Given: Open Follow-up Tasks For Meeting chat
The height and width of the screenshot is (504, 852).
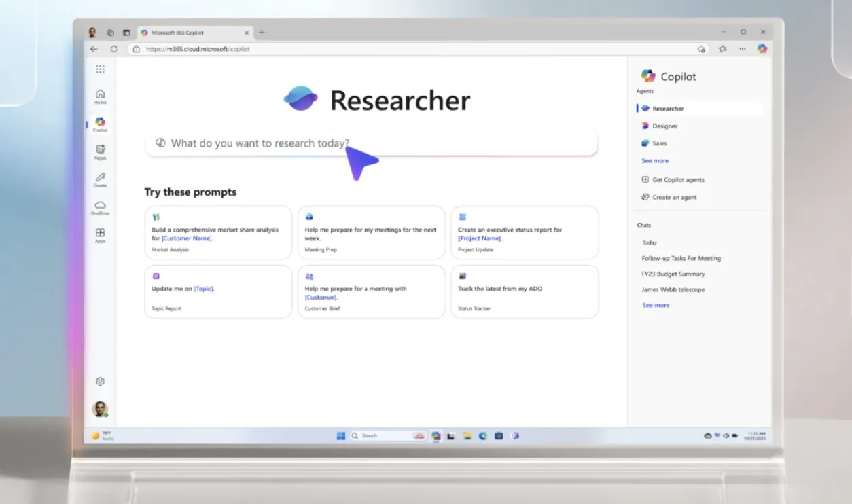Looking at the screenshot, I should click(681, 258).
